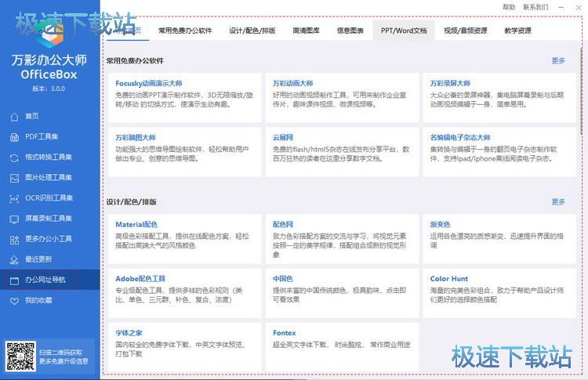The width and height of the screenshot is (588, 380).
Task: Click the 更多办公小工具 sidebar label
Action: [x=49, y=239]
